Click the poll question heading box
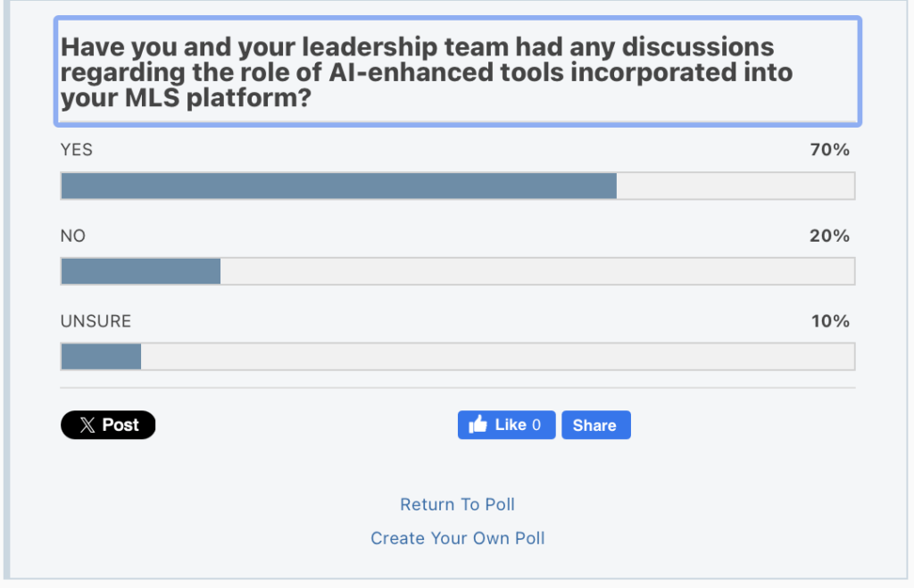The width and height of the screenshot is (914, 588). (x=458, y=71)
